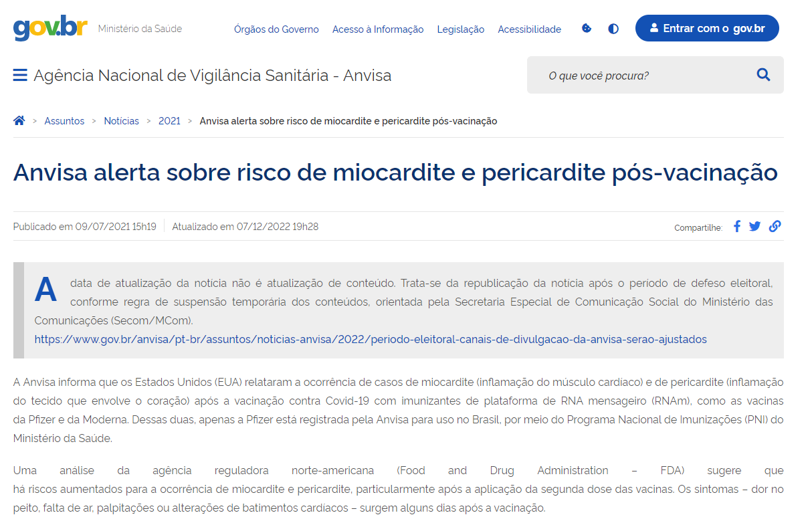Open the hamburger main menu
This screenshot has height=525, width=812.
[20, 75]
